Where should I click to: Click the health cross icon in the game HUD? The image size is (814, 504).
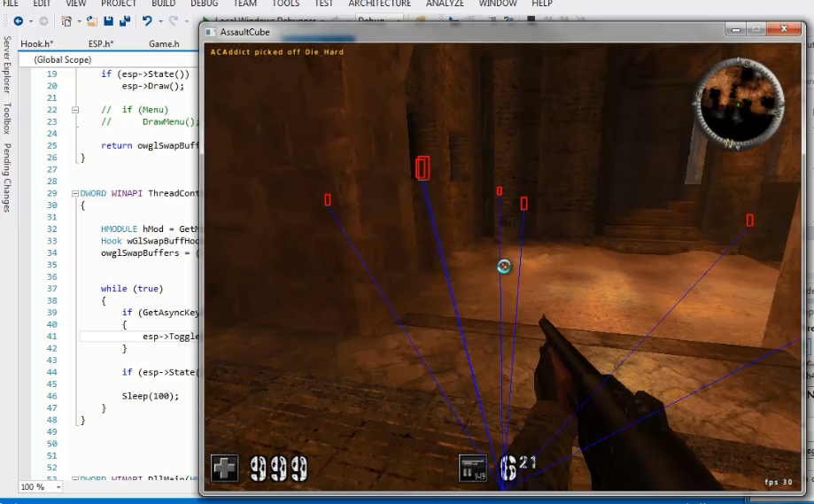(225, 469)
